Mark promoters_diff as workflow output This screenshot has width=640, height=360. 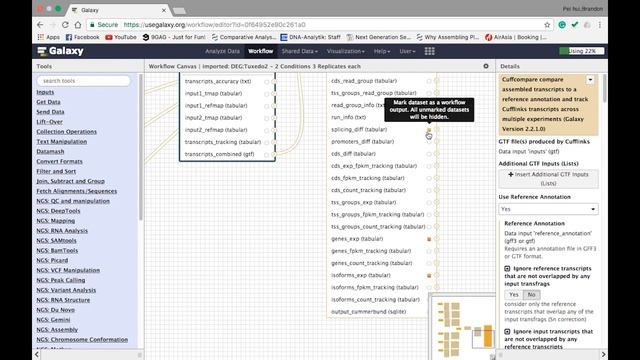[429, 142]
